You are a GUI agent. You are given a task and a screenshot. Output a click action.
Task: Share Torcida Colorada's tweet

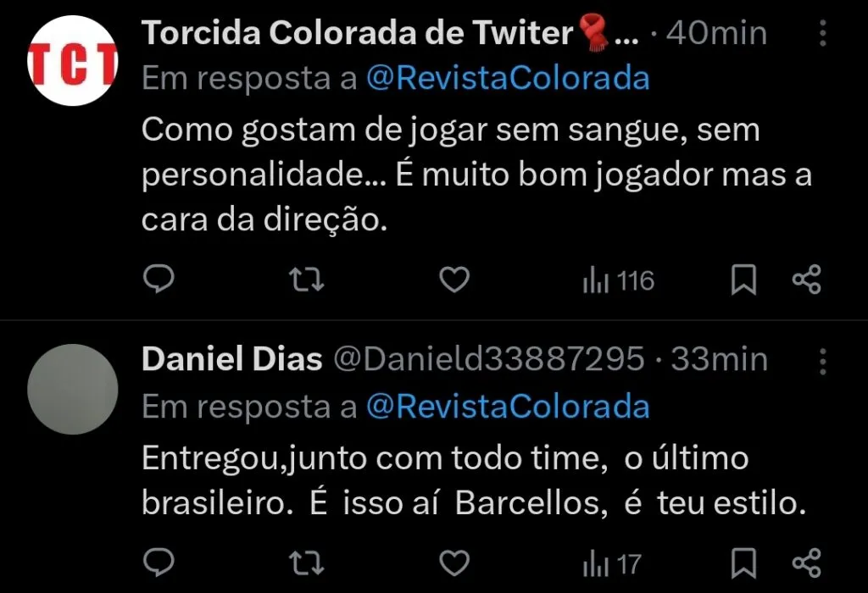tap(805, 278)
